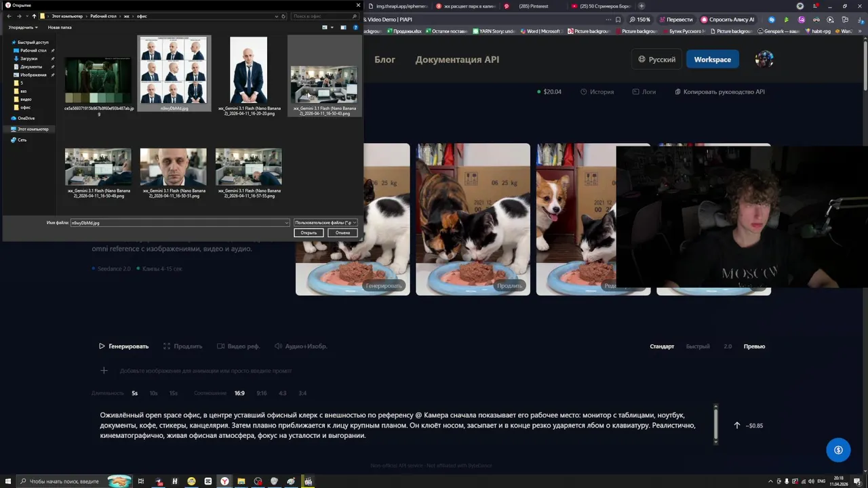Viewport: 868px width, 488px height.
Task: Open Рабочий стол in the sidebar
Action: coord(33,51)
